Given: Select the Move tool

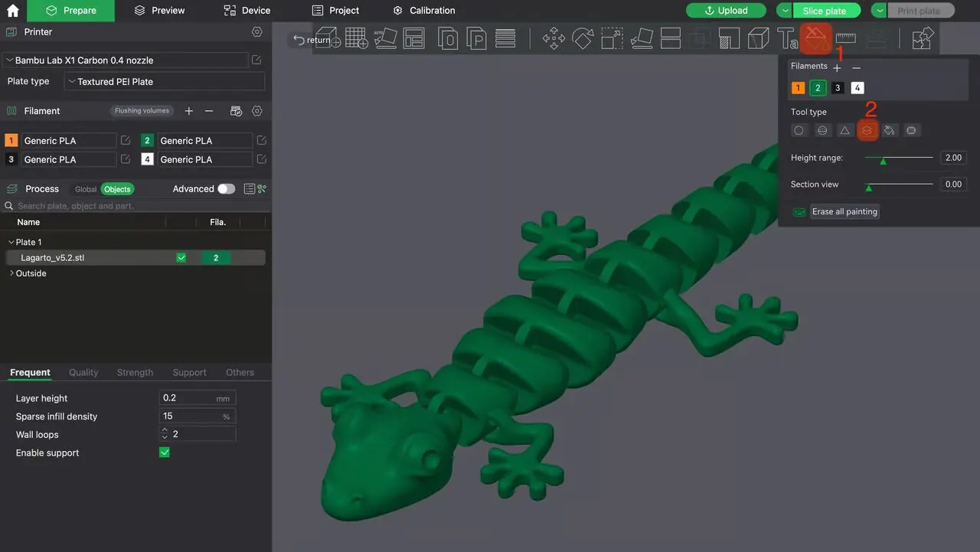Looking at the screenshot, I should (x=554, y=38).
